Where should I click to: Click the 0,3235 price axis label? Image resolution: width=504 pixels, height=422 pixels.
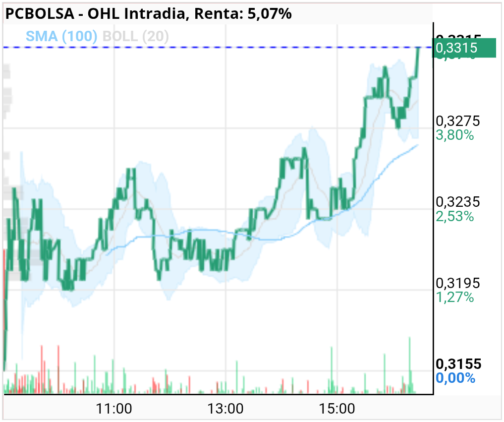click(458, 202)
